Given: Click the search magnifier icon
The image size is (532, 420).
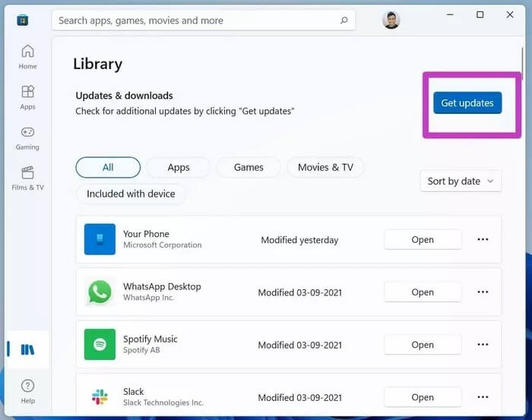Looking at the screenshot, I should click(x=344, y=21).
